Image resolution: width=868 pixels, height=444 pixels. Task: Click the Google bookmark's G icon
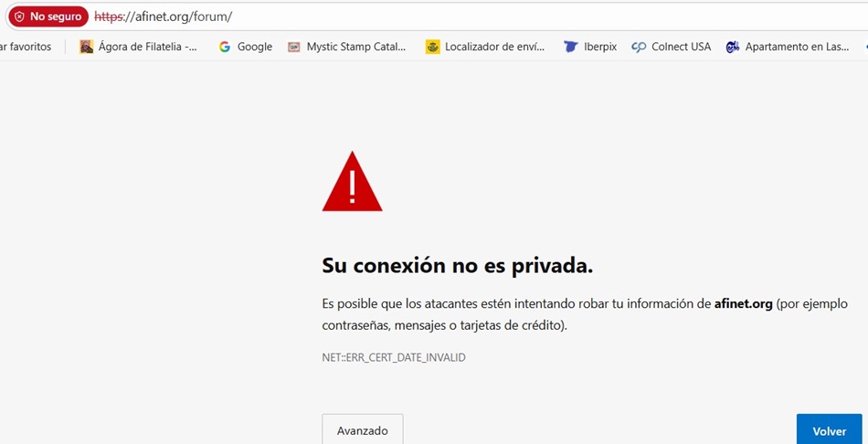[x=225, y=47]
